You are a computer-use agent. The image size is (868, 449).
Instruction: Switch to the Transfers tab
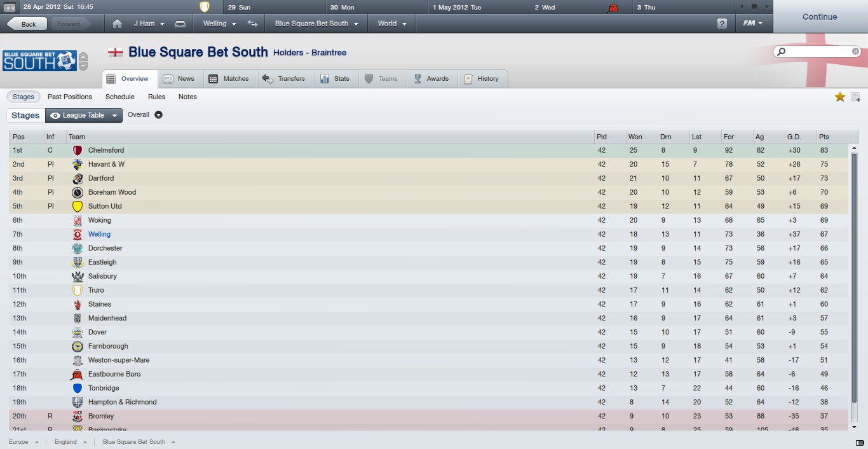[x=284, y=79]
